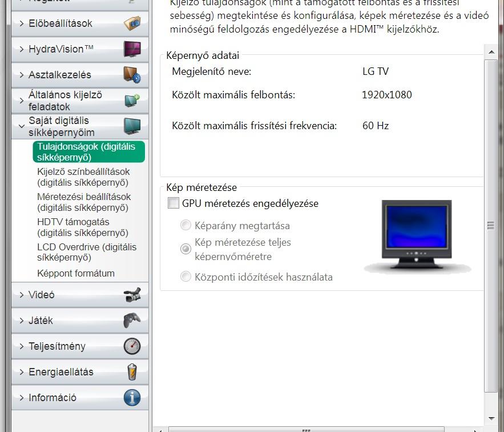Click the Játék gamepad icon
This screenshot has height=432, width=504.
[132, 321]
